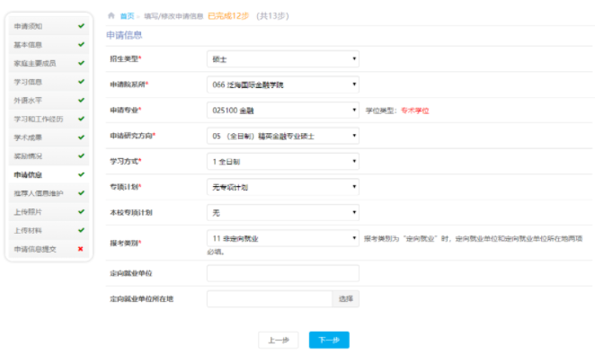Click the 下一步 button
595x364 pixels.
tap(329, 340)
